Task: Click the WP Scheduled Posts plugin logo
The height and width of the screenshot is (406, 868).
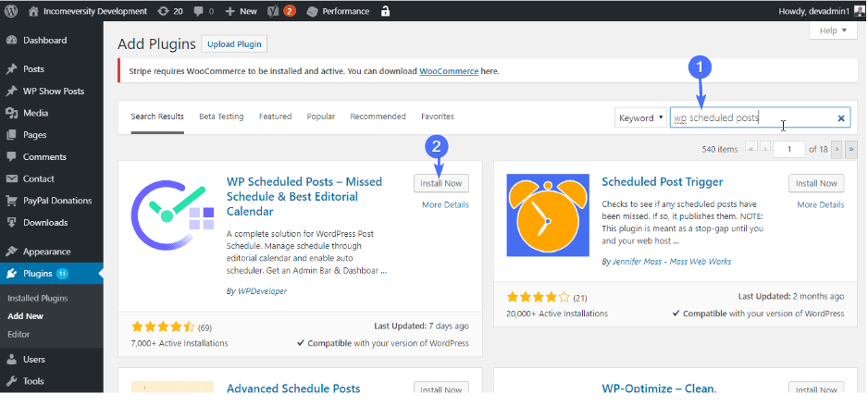Action: (172, 216)
